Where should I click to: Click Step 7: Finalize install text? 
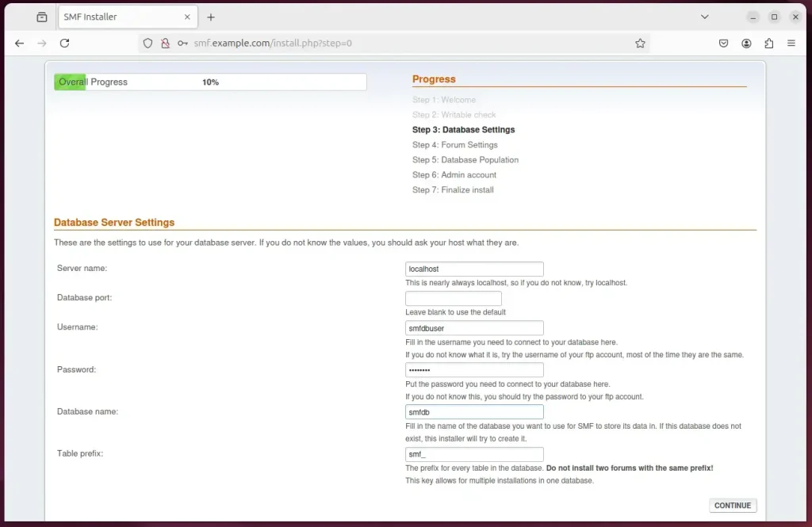[453, 190]
